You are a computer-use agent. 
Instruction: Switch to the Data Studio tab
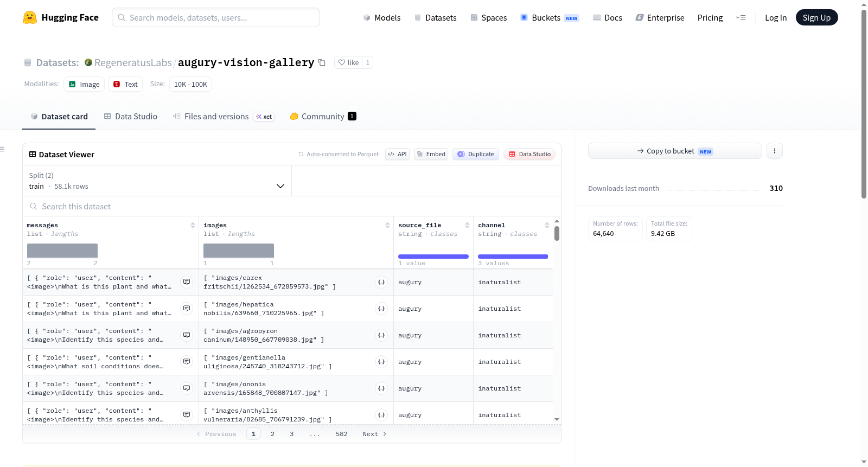pos(131,116)
